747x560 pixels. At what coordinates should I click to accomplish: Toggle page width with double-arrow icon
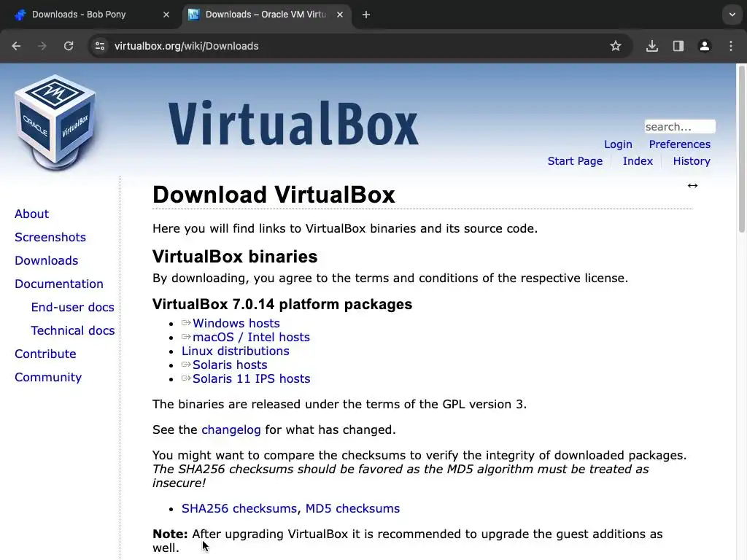tap(693, 186)
